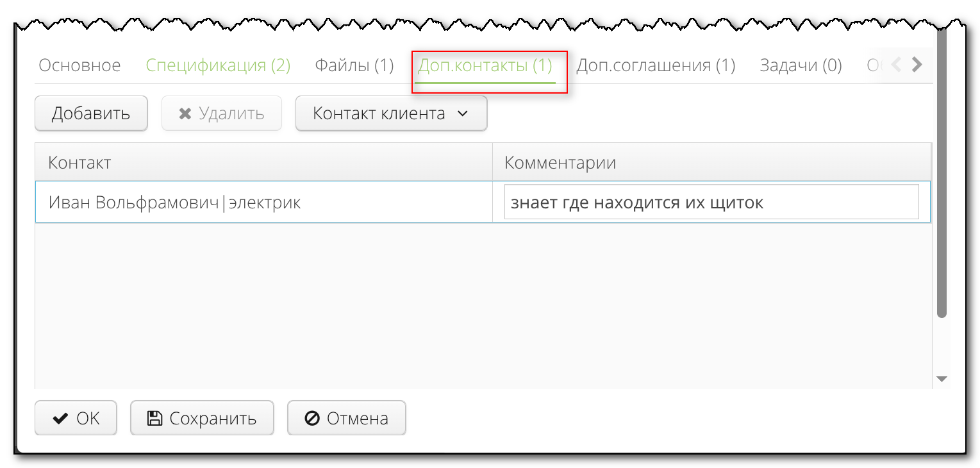980x468 pixels.
Task: Click the right arrow to scroll the tab bar
Action: click(x=917, y=64)
